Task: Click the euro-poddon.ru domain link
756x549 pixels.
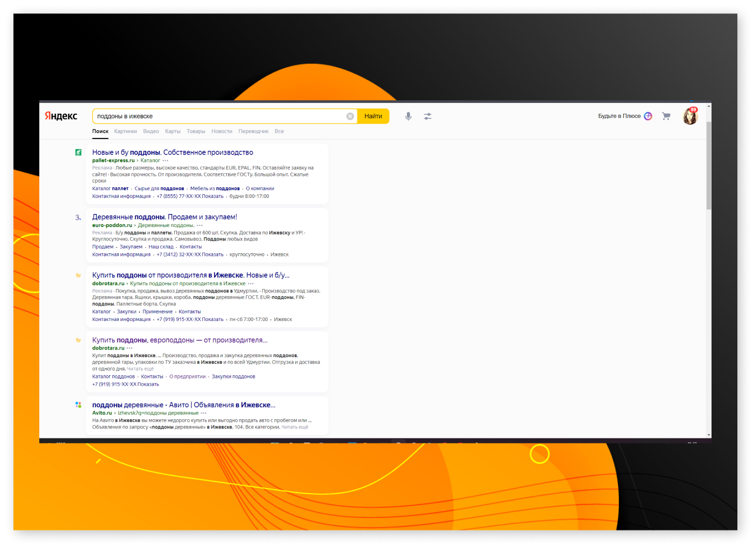Action: (x=112, y=225)
